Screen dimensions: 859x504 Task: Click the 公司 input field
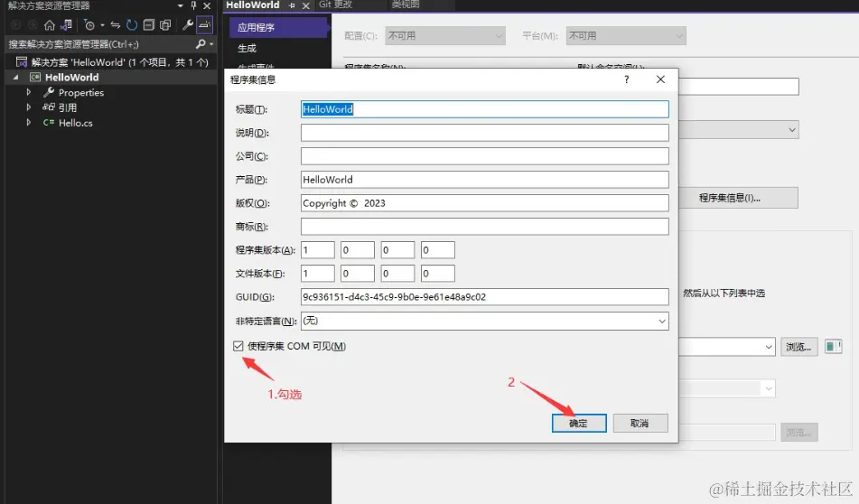(485, 156)
